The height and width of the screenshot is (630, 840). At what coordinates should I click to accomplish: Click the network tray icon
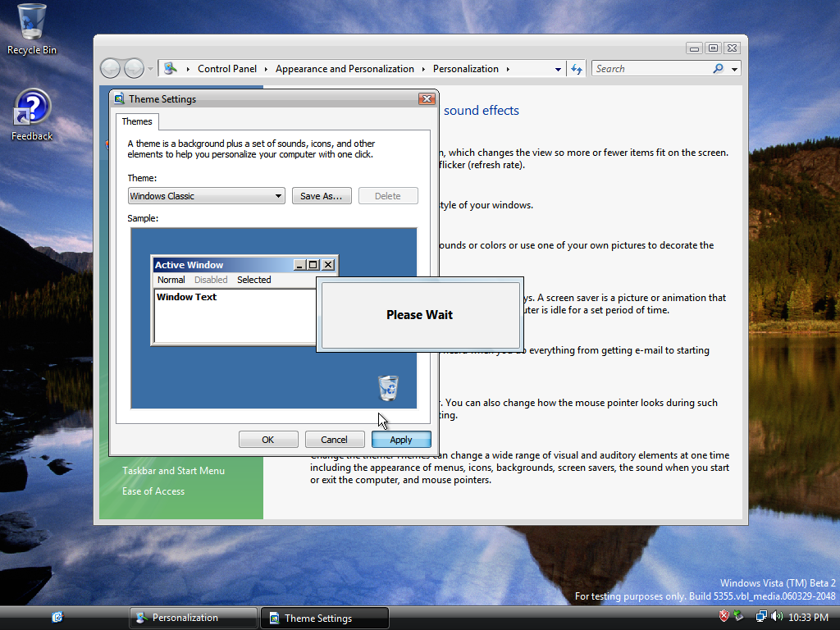click(761, 617)
